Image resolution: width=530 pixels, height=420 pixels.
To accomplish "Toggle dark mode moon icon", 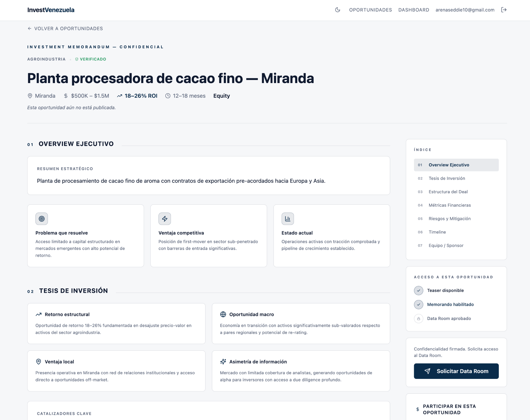I will pos(337,10).
